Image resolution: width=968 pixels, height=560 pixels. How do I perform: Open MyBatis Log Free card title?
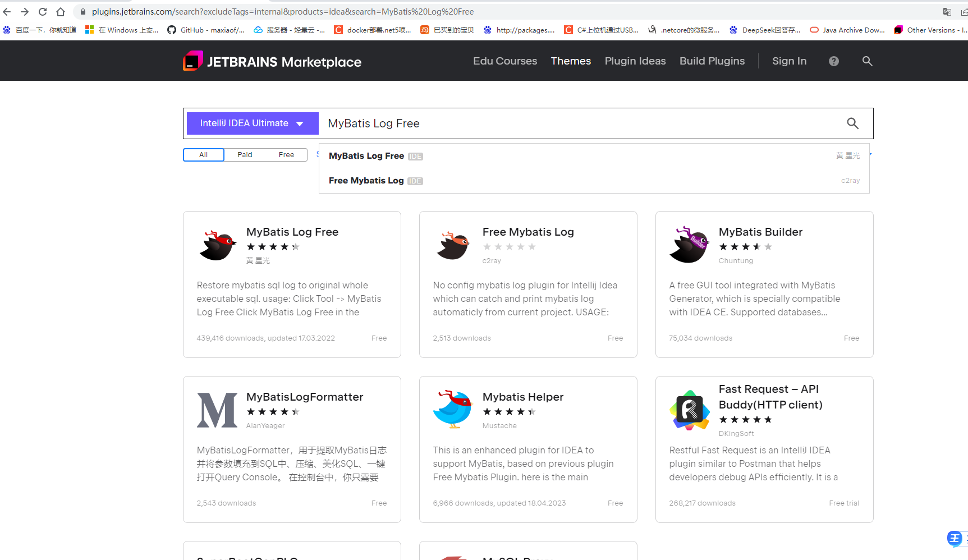pyautogui.click(x=292, y=232)
